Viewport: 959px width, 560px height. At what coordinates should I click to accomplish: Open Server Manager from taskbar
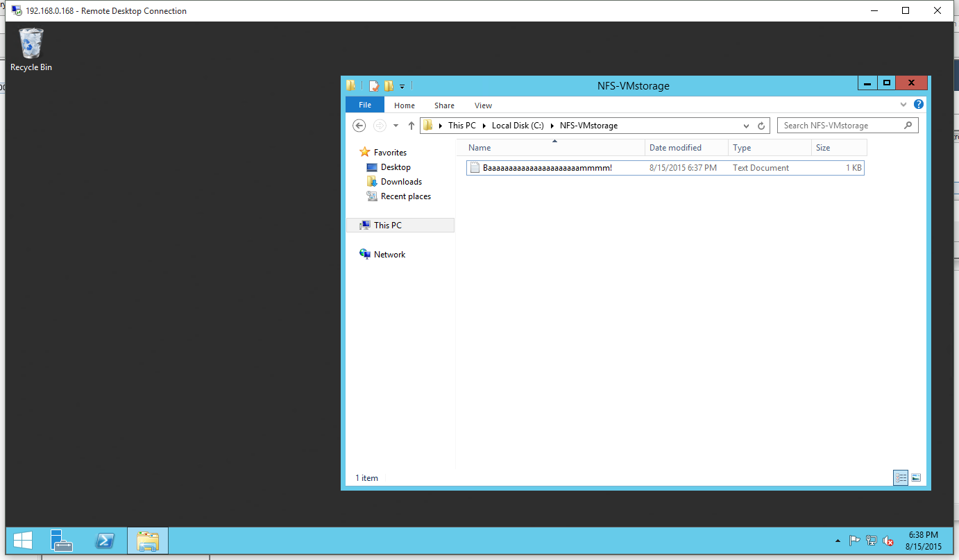point(62,541)
